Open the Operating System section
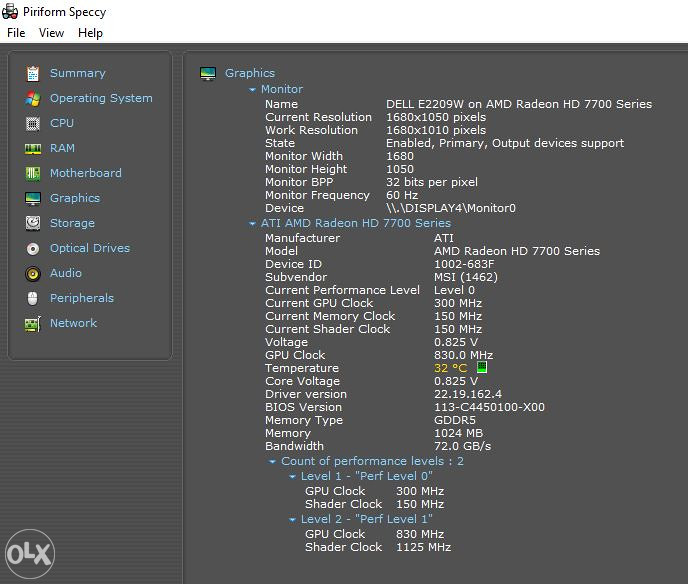This screenshot has height=584, width=688. coord(101,98)
